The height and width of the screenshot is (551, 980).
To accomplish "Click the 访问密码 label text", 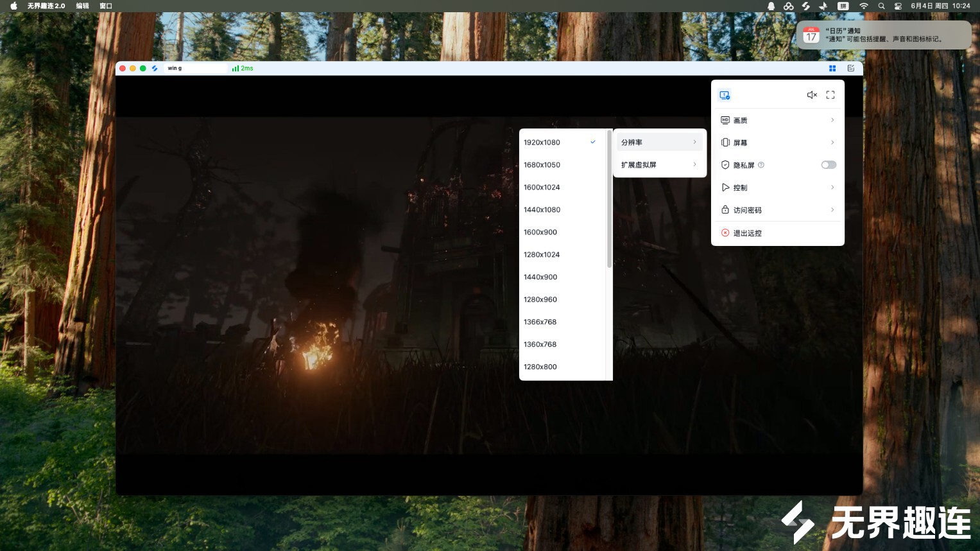I will pyautogui.click(x=748, y=211).
